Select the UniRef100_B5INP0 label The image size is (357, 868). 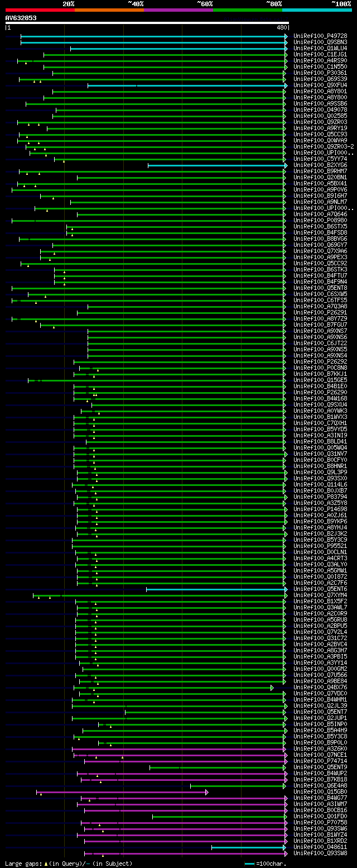320,724
